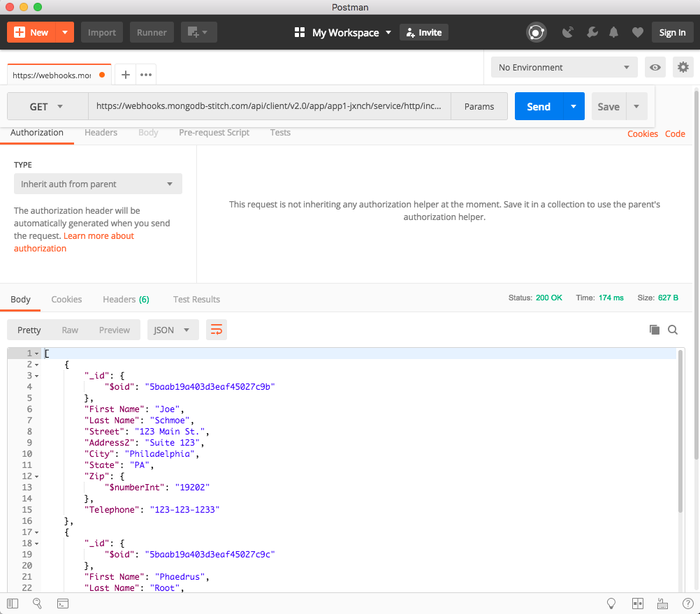The width and height of the screenshot is (700, 614).
Task: Click the heart icon in header
Action: [x=637, y=32]
